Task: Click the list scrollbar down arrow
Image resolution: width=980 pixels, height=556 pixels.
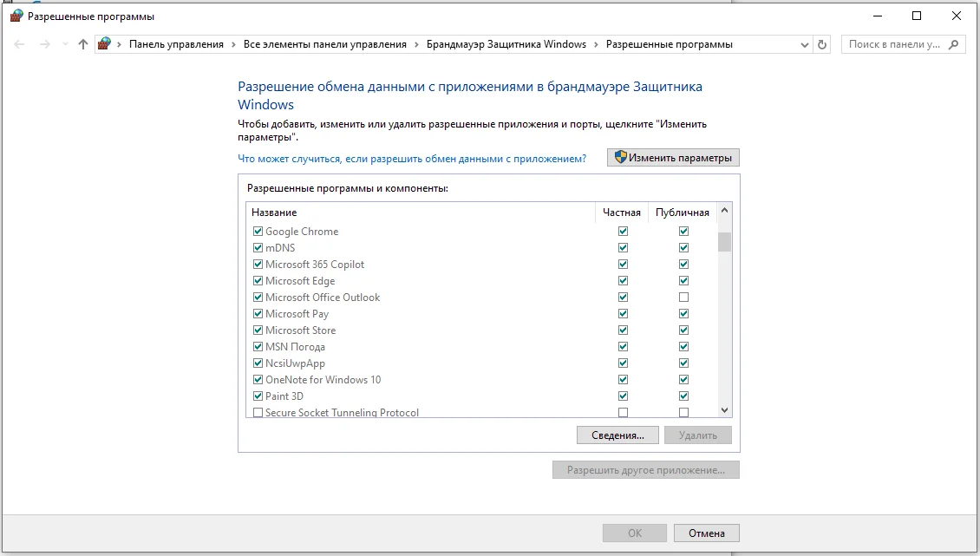Action: click(725, 410)
